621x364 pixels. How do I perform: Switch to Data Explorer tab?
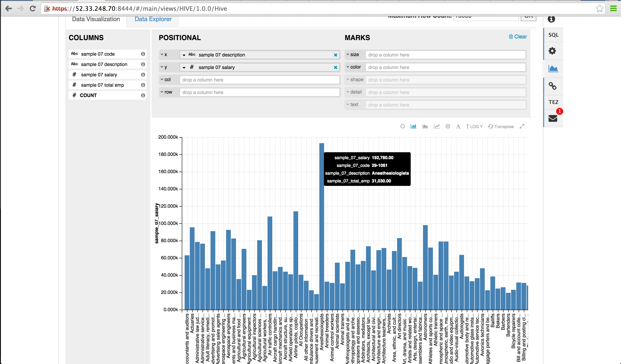click(x=153, y=19)
